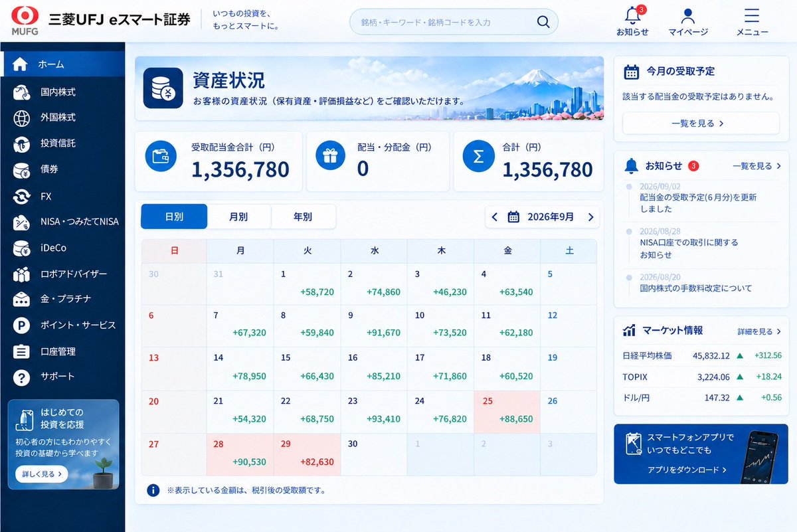Click the info icon below calendar
This screenshot has height=532, width=797.
coord(153,490)
